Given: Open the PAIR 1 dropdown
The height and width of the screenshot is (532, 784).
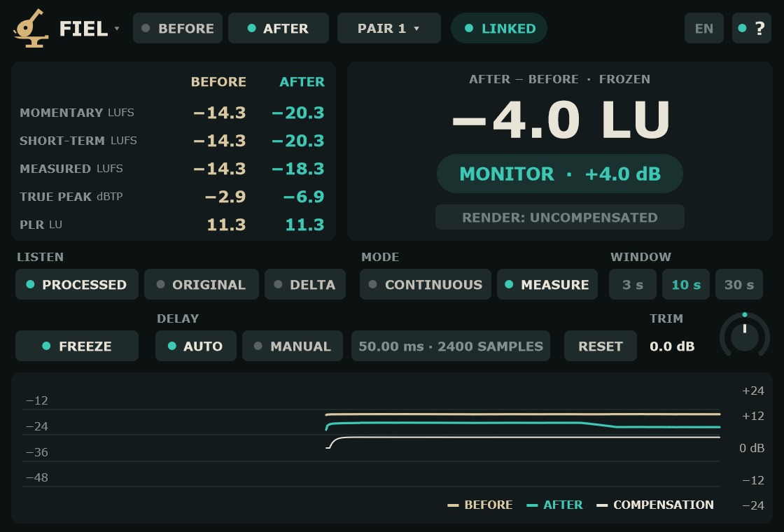Looking at the screenshot, I should [x=389, y=28].
